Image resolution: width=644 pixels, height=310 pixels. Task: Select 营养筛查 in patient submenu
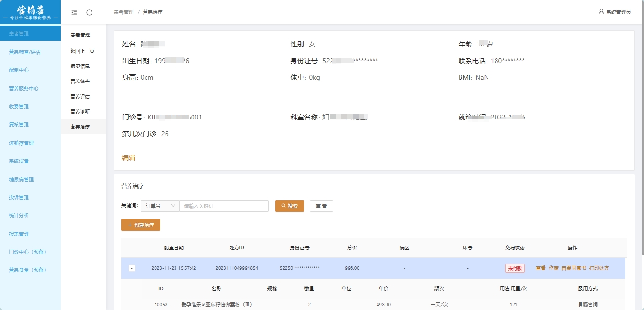click(80, 82)
